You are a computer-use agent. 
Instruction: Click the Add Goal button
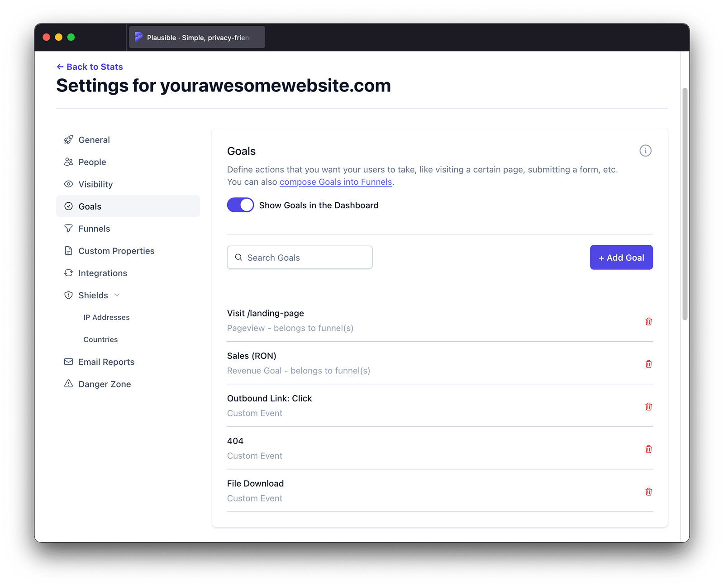point(621,257)
